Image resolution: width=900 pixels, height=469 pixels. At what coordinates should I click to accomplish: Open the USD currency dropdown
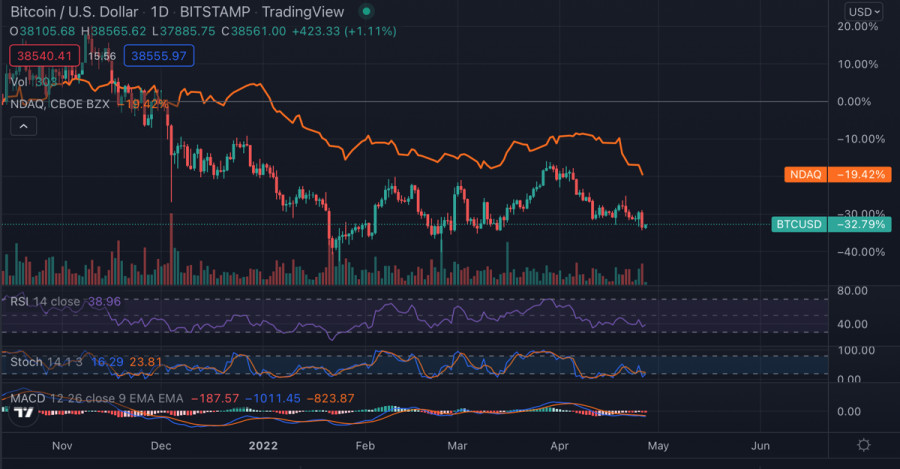click(x=864, y=11)
